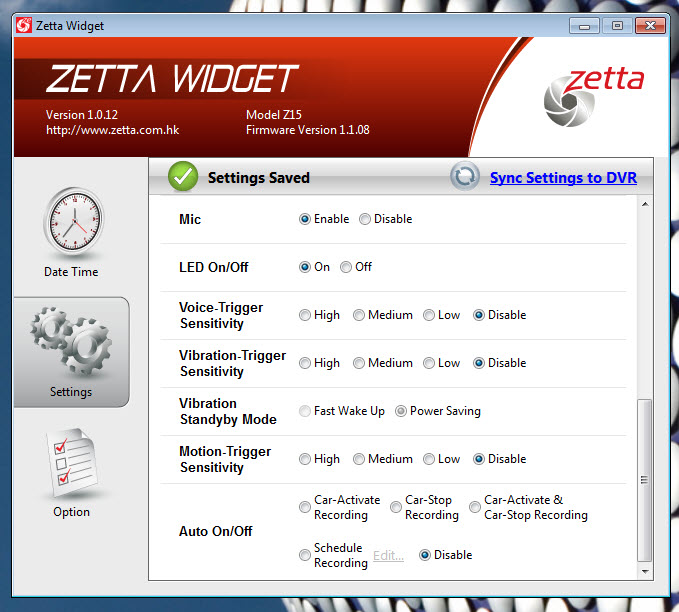Disable the Mic
The width and height of the screenshot is (679, 612).
point(365,219)
